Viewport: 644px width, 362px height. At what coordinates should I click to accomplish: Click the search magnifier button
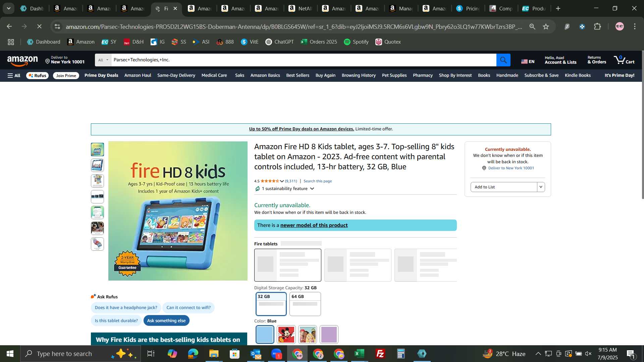pos(503,60)
